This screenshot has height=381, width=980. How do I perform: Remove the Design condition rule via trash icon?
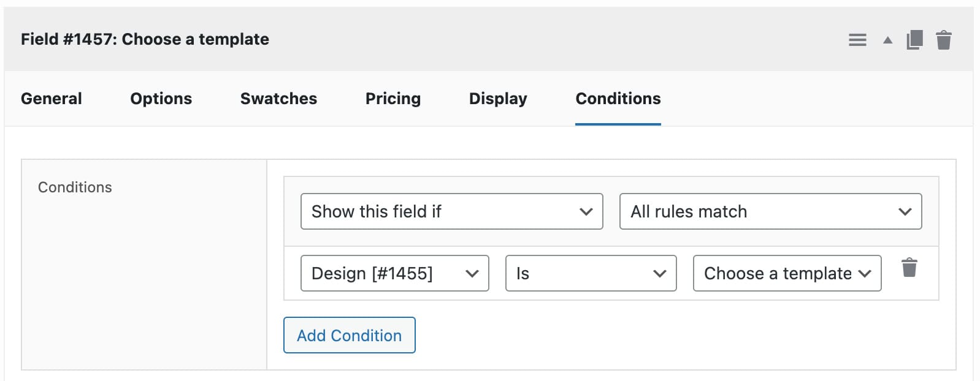coord(909,268)
